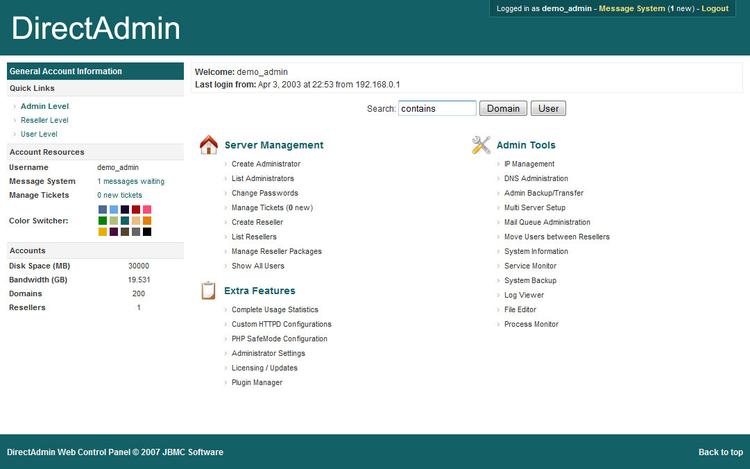
Task: Open DNS Administration
Action: coord(536,178)
